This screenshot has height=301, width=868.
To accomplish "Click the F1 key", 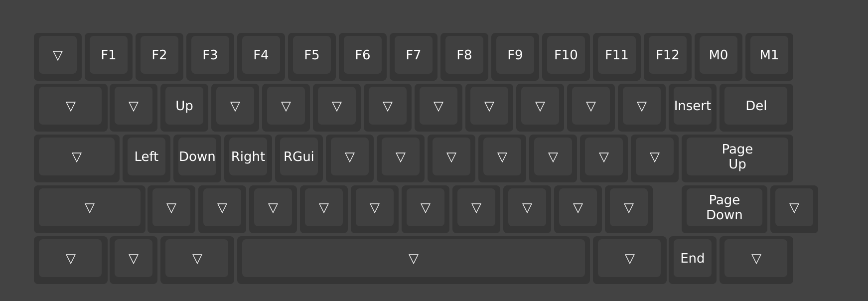I will pyautogui.click(x=109, y=55).
